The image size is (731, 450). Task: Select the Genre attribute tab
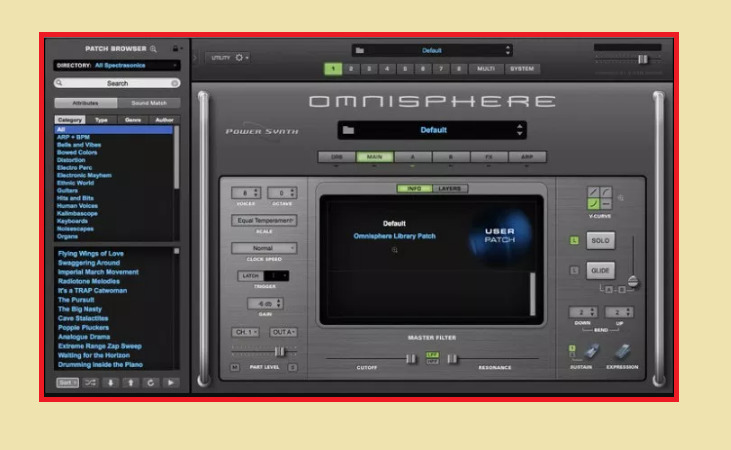[x=133, y=120]
